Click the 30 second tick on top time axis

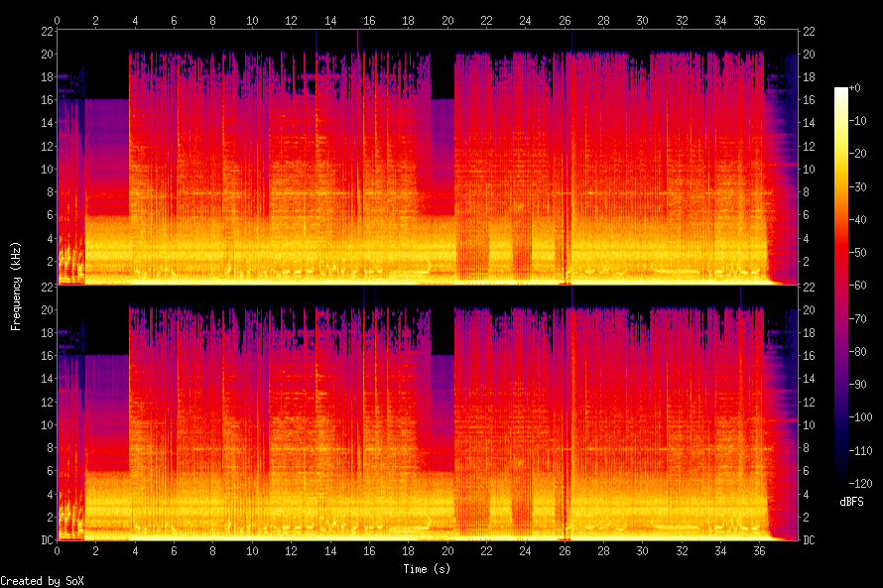643,20
